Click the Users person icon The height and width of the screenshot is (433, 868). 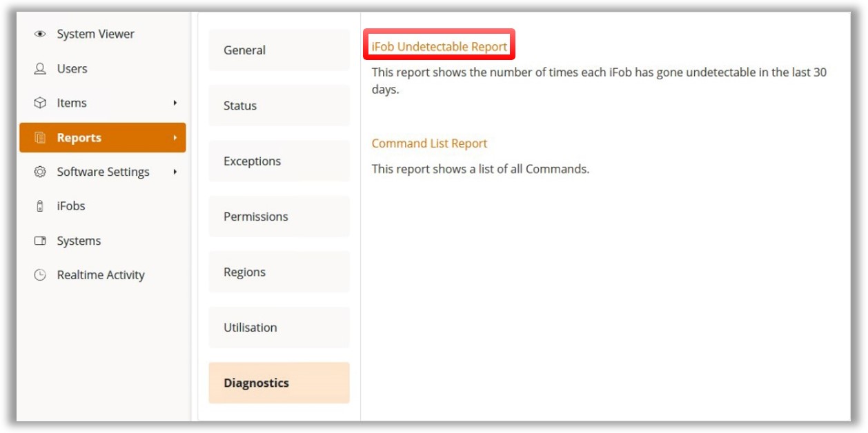tap(40, 69)
